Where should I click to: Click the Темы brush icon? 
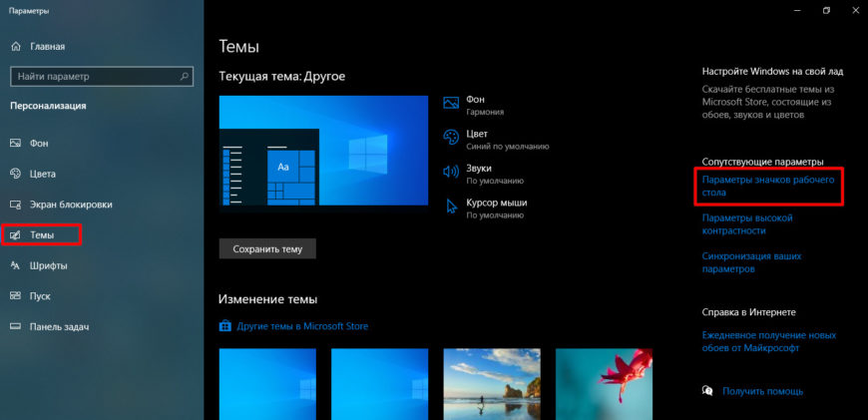(x=16, y=235)
